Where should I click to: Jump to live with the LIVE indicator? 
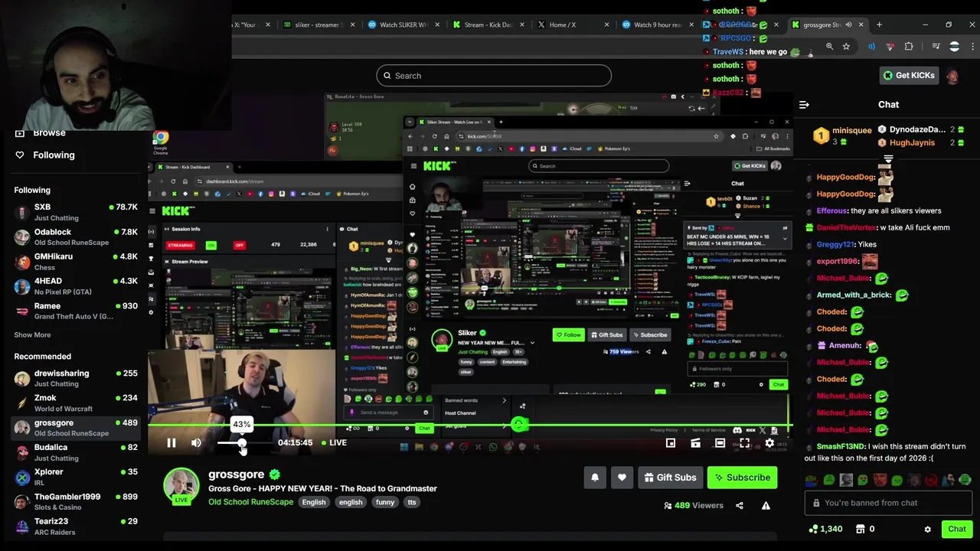(x=334, y=443)
